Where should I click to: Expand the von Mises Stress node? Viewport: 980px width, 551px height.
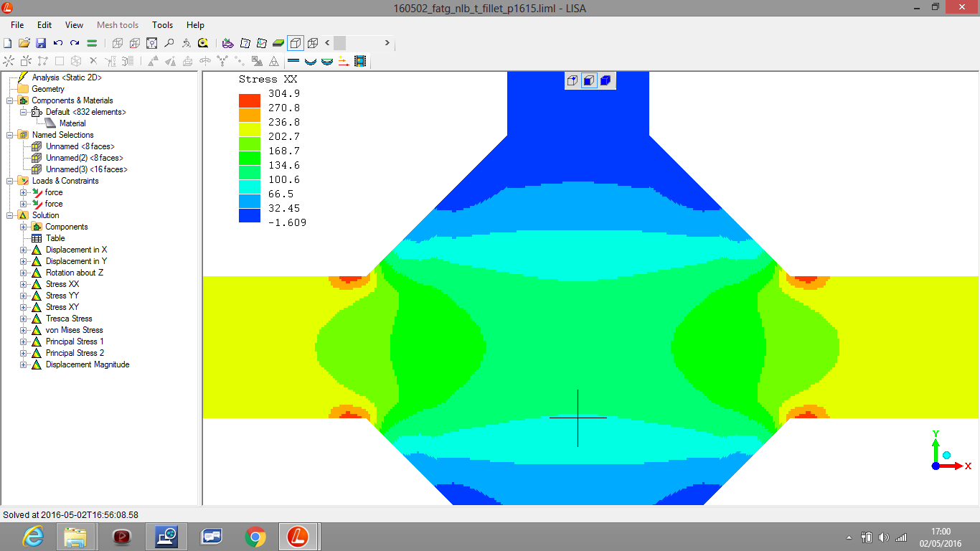click(24, 330)
